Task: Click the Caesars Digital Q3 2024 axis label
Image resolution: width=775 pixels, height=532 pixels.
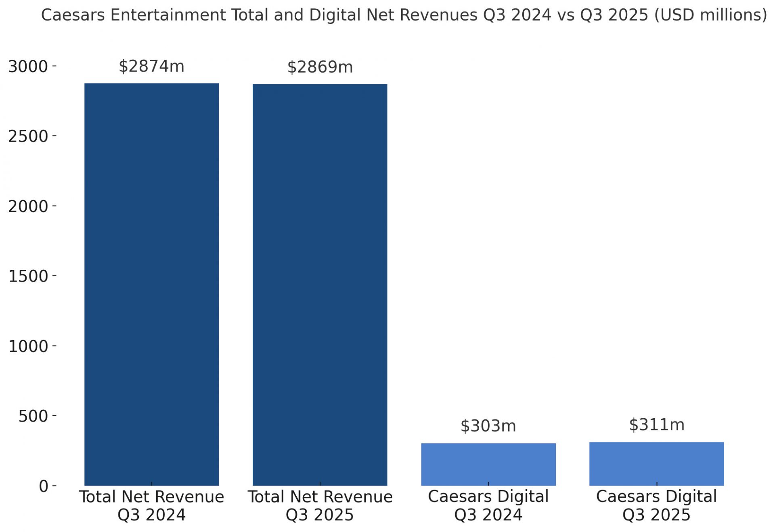Action: click(x=488, y=506)
